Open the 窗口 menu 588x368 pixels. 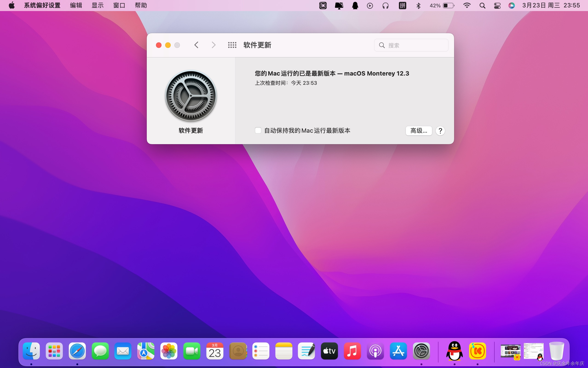(119, 5)
